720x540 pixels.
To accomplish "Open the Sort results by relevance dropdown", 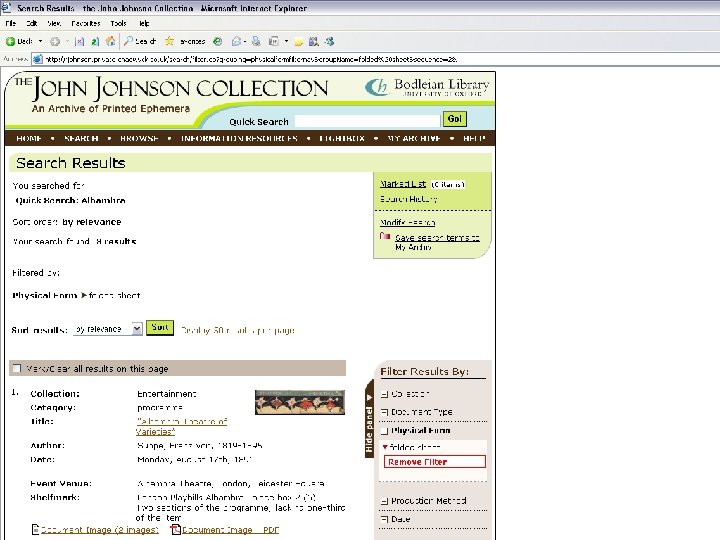I will click(108, 329).
